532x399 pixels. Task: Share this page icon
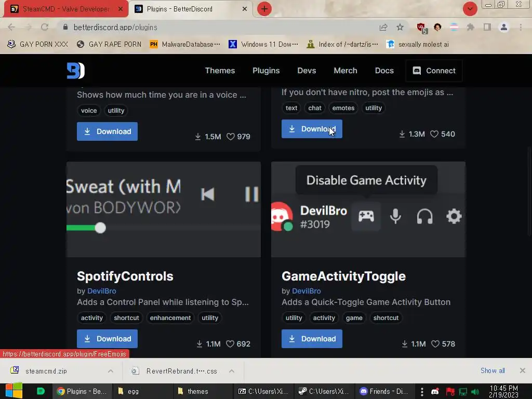tap(383, 27)
